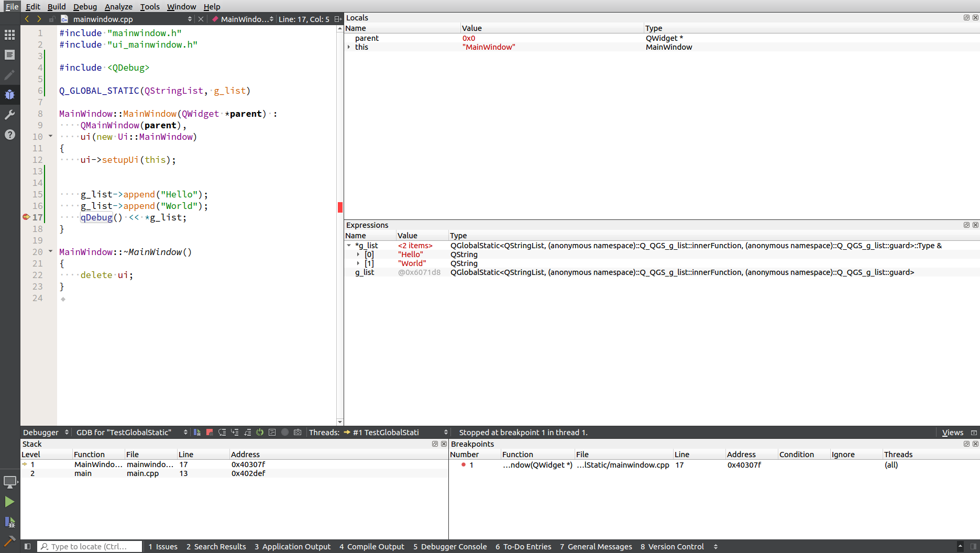Select stack frame 2 main

(234, 473)
